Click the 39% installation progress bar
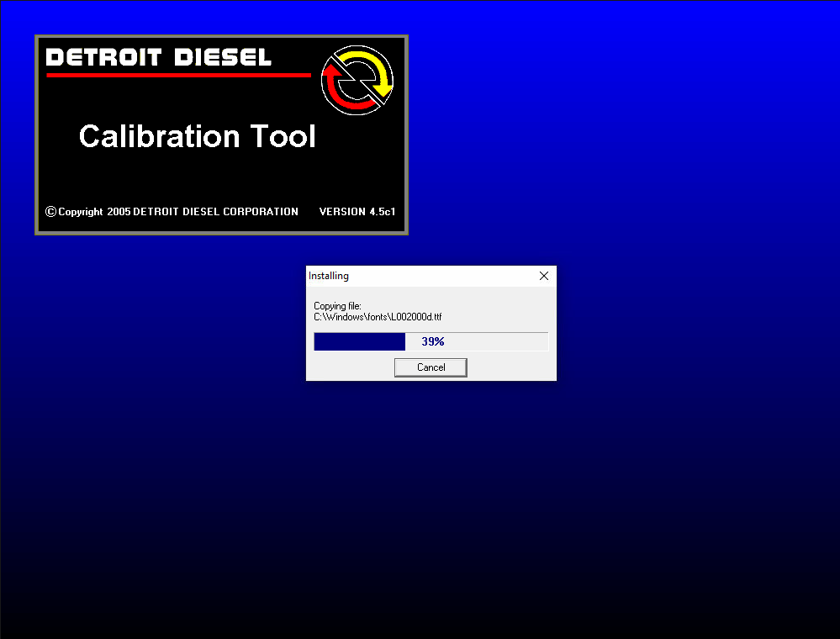Viewport: 840px width, 639px height. pyautogui.click(x=431, y=341)
